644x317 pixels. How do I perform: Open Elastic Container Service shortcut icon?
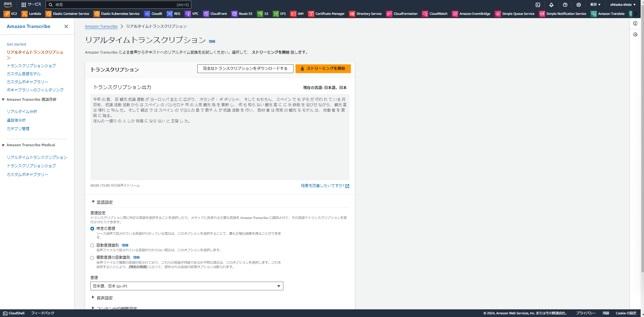[x=48, y=14]
